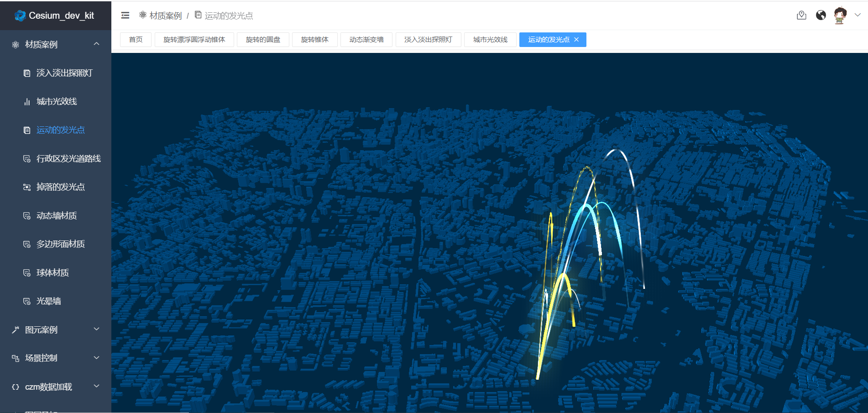
Task: Click the icon beside 球体材质
Action: click(27, 273)
